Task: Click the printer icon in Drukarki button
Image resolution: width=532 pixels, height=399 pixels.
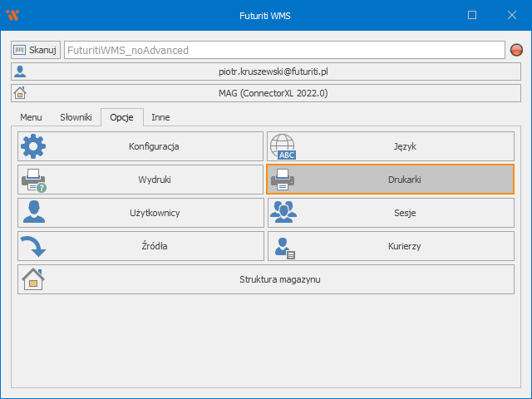Action: pos(283,180)
